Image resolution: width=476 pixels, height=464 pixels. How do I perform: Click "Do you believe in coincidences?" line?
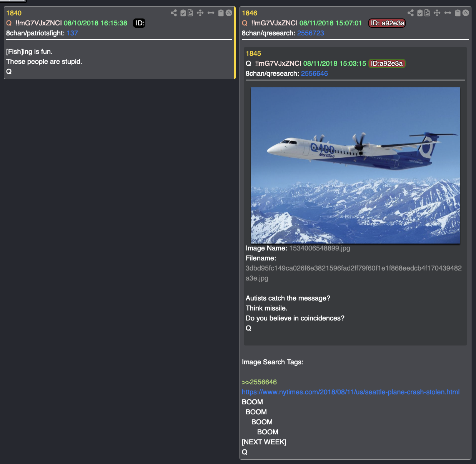[295, 318]
